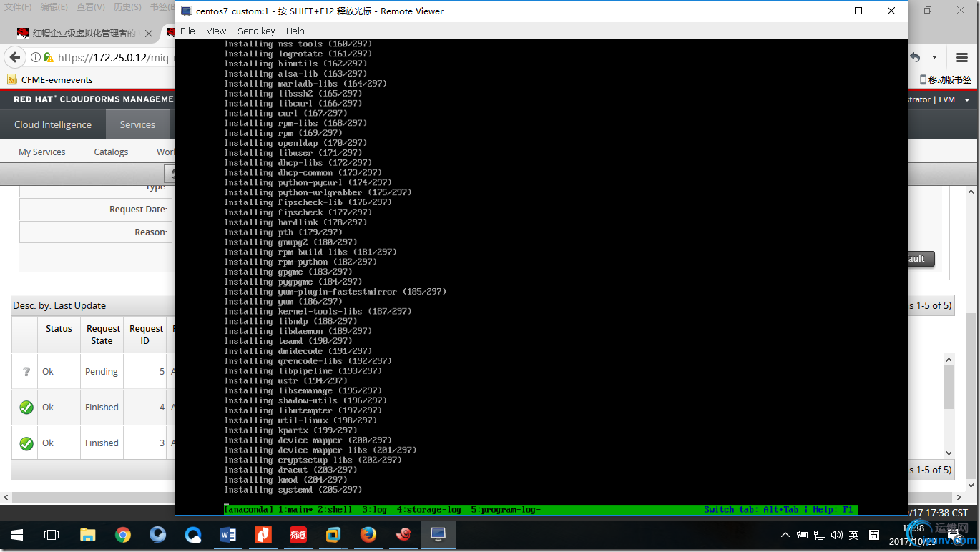Click the 4:storage-log tab in terminal bar
The image size is (980, 552).
429,509
